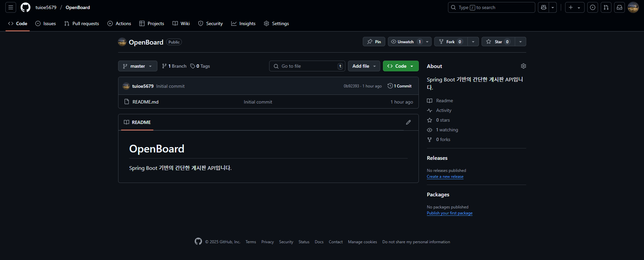Click Create a new release
The width and height of the screenshot is (644, 260).
point(445,177)
